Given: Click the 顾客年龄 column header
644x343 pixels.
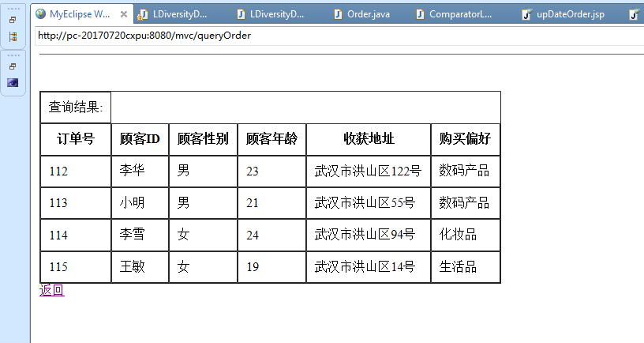Looking at the screenshot, I should click(271, 139).
